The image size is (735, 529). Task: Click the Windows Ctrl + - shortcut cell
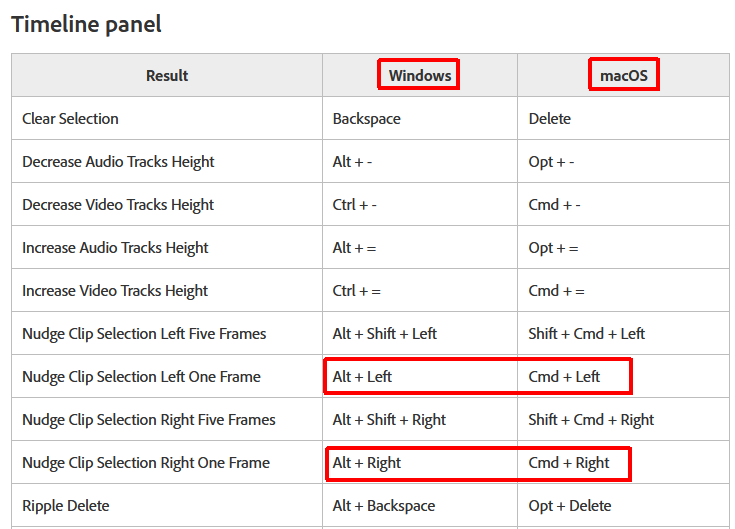(354, 205)
